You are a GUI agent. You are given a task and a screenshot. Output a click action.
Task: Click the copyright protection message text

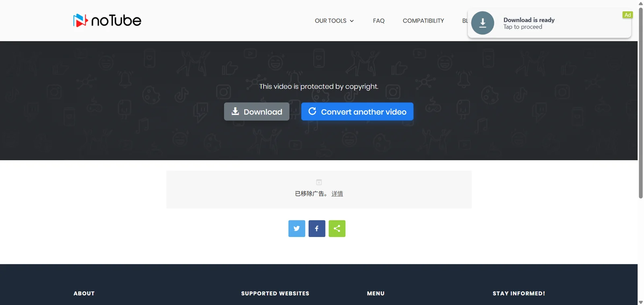319,87
